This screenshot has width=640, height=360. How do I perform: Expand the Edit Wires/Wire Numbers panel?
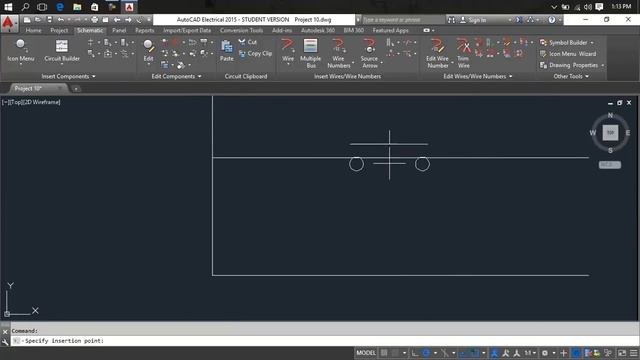click(478, 76)
